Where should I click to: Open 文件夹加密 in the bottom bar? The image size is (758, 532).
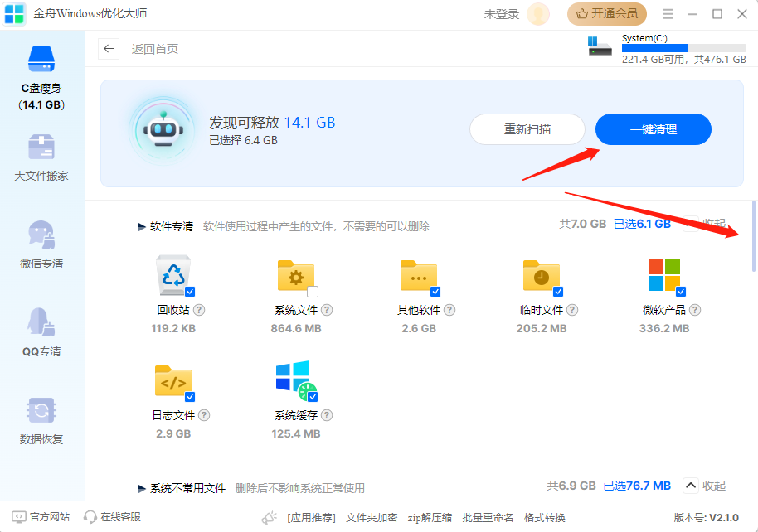click(372, 517)
